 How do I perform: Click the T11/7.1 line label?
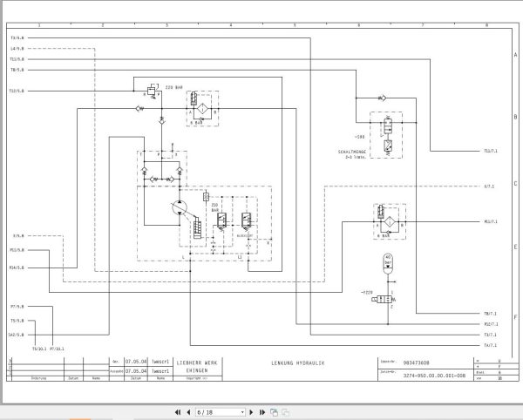(x=491, y=151)
